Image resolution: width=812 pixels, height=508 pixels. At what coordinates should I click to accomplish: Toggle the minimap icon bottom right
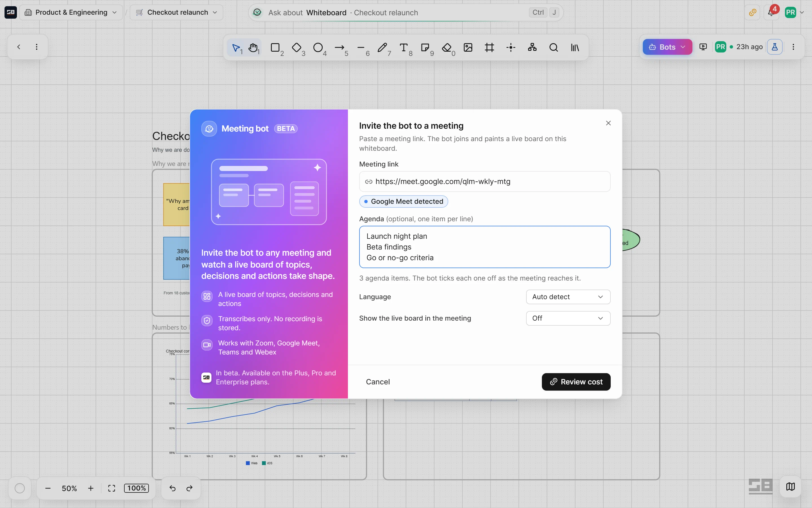(791, 487)
